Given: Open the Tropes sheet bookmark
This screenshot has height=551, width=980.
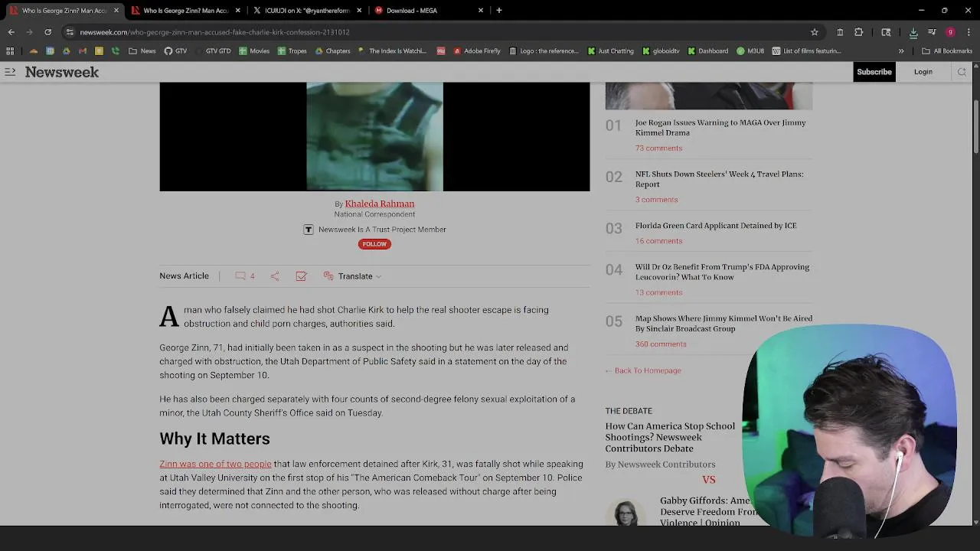Looking at the screenshot, I should click(292, 51).
